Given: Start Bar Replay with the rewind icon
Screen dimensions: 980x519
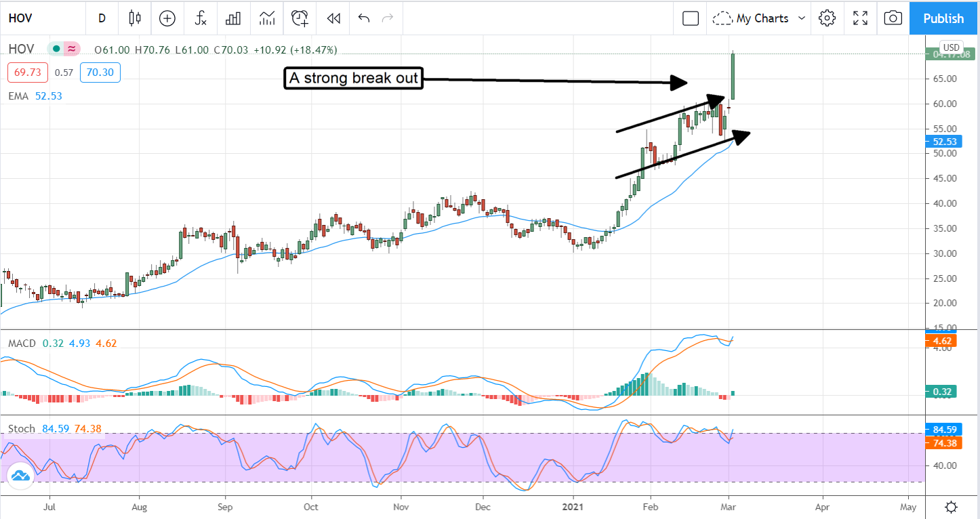Looking at the screenshot, I should pyautogui.click(x=333, y=18).
